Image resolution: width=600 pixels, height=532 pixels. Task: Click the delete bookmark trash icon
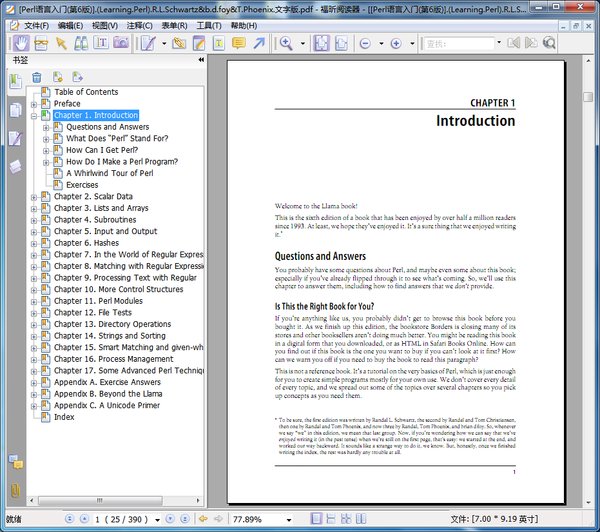(37, 77)
